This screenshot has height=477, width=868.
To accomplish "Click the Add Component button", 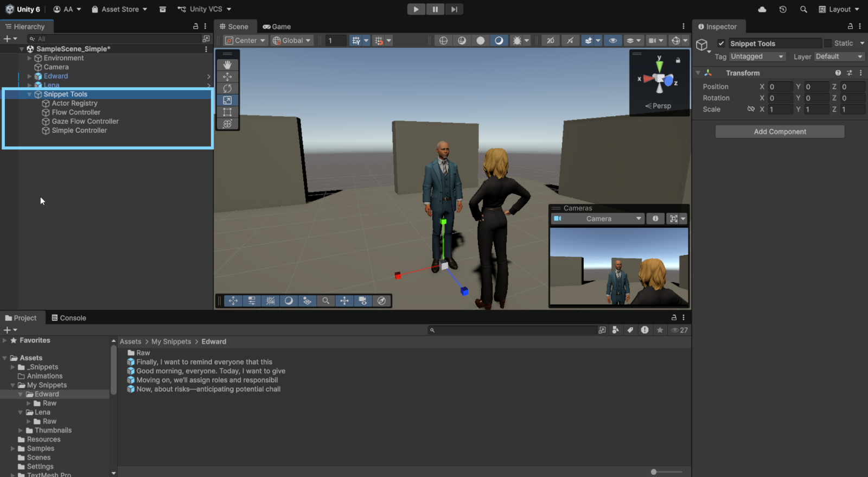I will tap(780, 132).
